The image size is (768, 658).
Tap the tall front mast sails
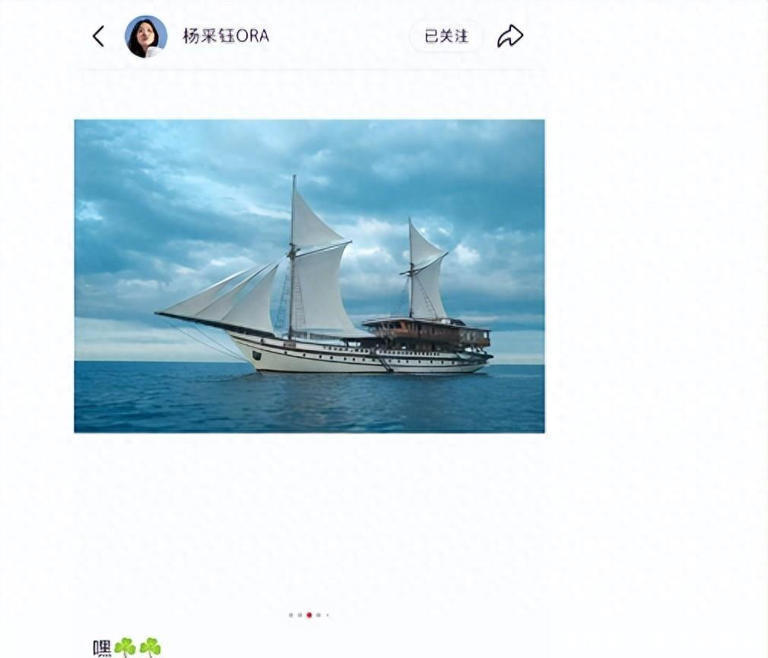pyautogui.click(x=318, y=265)
